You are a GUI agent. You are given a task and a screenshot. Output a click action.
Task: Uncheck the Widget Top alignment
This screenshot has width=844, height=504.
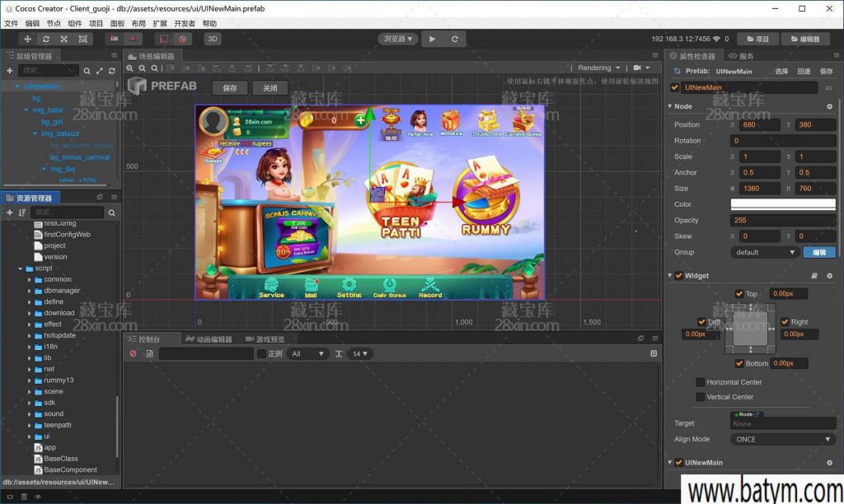(x=739, y=294)
